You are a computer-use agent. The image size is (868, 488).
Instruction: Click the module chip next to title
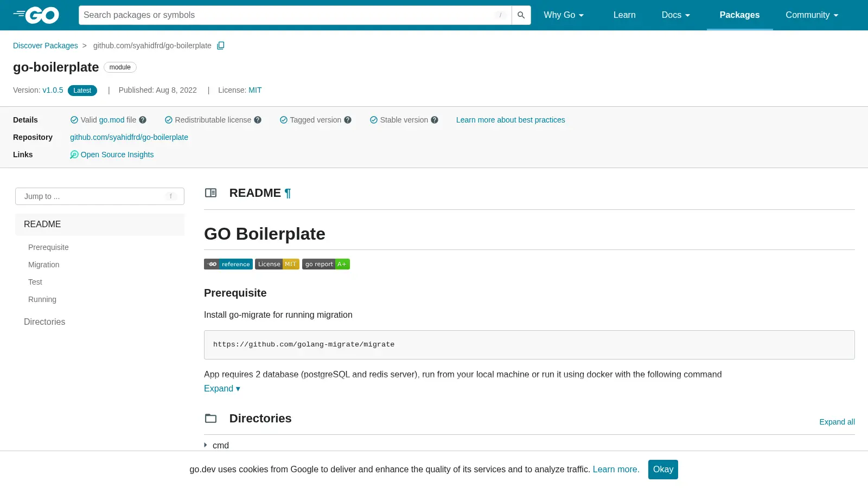tap(120, 67)
